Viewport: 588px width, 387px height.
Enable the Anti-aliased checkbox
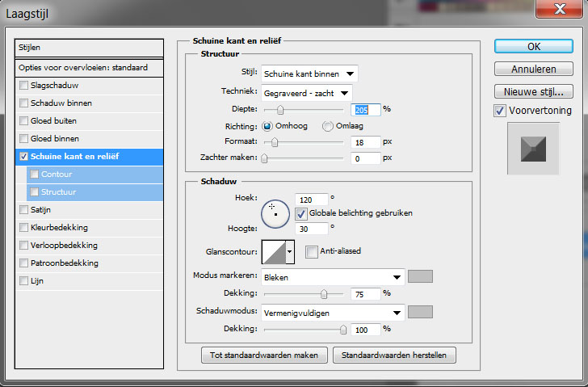tap(311, 251)
